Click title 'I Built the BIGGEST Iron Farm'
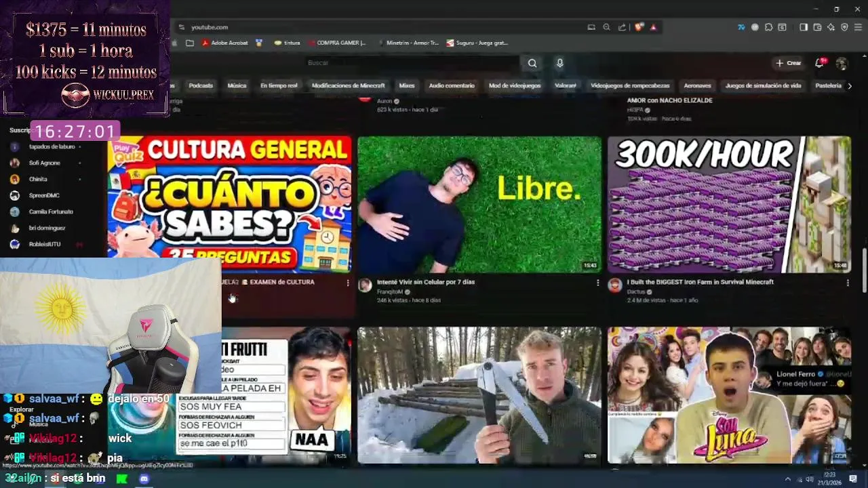This screenshot has height=488, width=868. pos(700,282)
